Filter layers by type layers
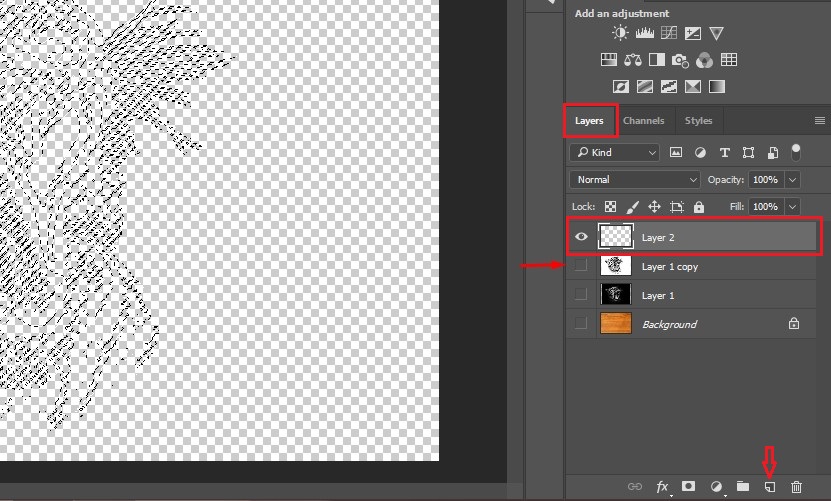 click(x=724, y=153)
